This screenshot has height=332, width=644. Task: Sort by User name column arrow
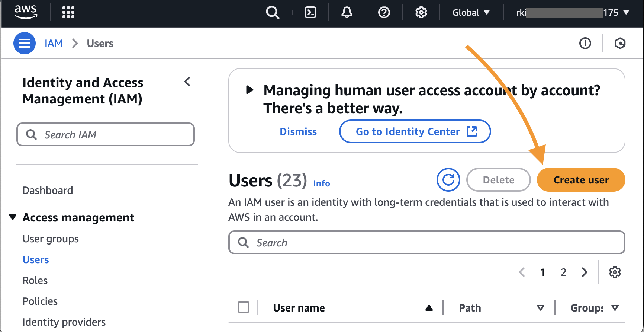coord(429,308)
